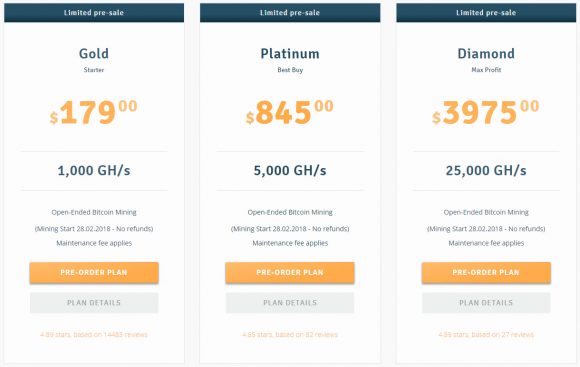Open Plan Details for Diamond
Screen dimensions: 580x367
point(486,303)
